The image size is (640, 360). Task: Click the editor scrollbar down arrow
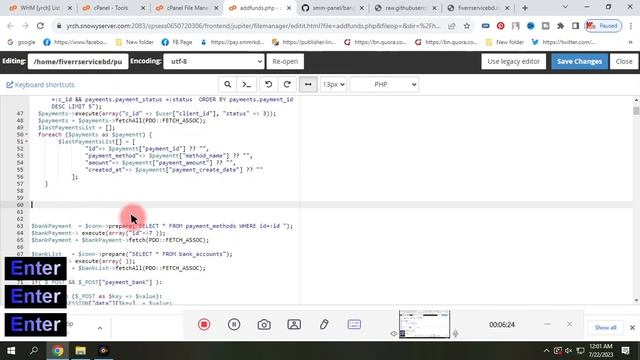636,300
